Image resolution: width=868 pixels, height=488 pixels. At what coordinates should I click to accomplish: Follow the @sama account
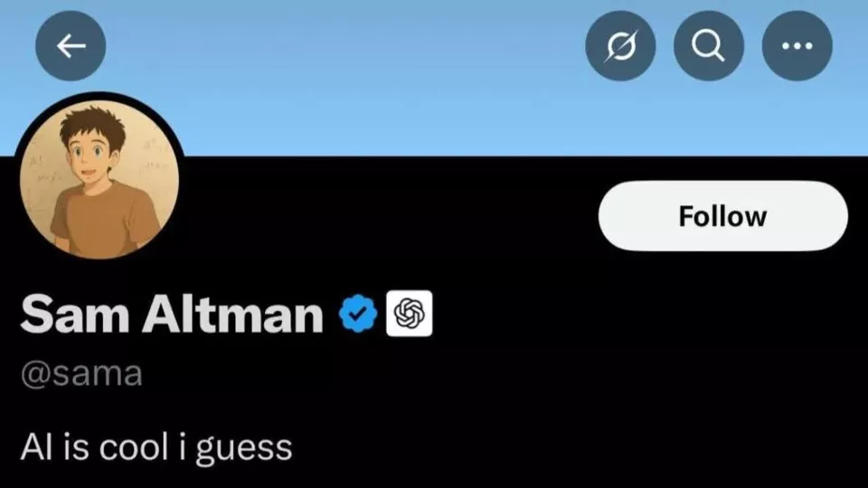tap(722, 216)
